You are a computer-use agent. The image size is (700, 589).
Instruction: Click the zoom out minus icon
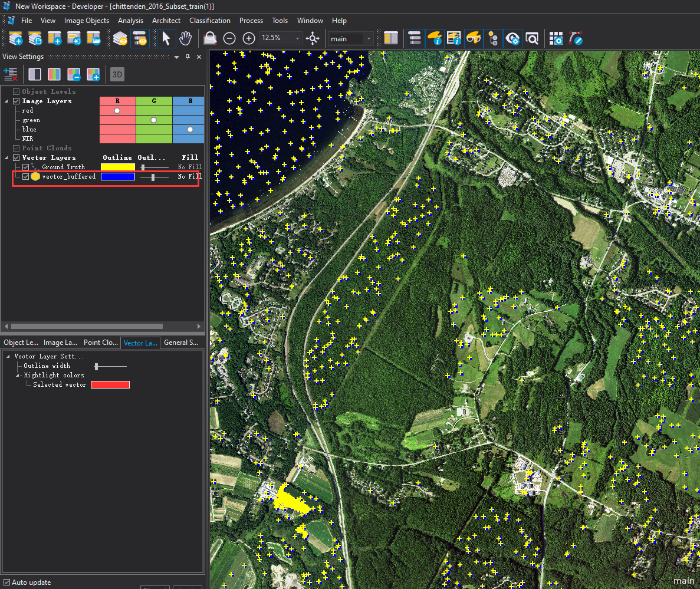pyautogui.click(x=229, y=38)
